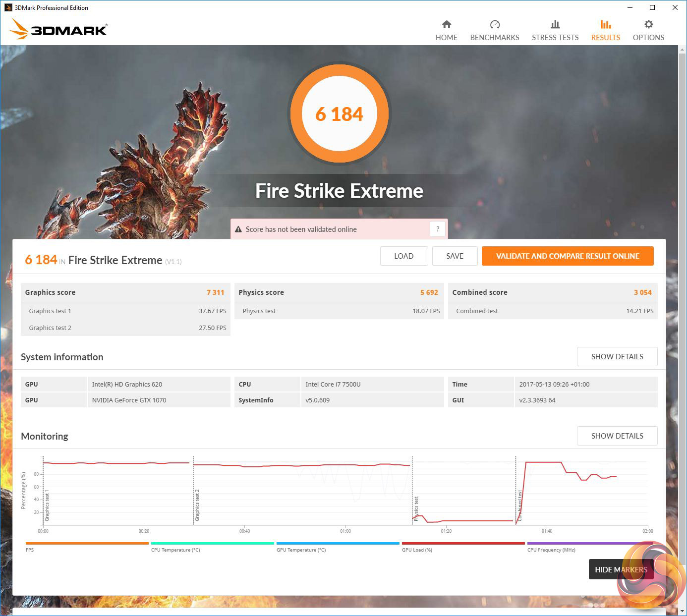Click the Physics test row
The height and width of the screenshot is (616, 687).
[340, 311]
